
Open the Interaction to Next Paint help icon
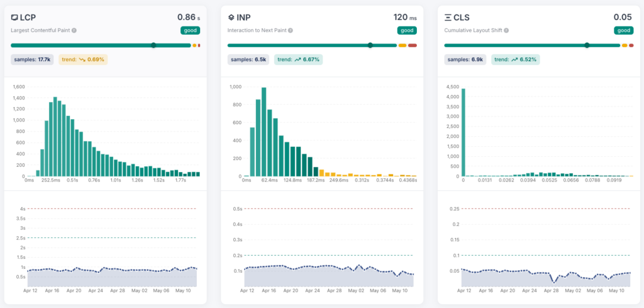click(x=291, y=30)
